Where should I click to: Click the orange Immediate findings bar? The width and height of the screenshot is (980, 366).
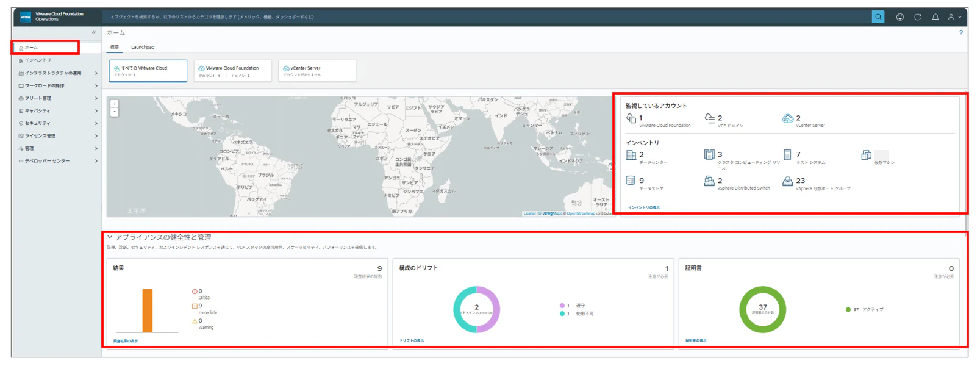[148, 310]
